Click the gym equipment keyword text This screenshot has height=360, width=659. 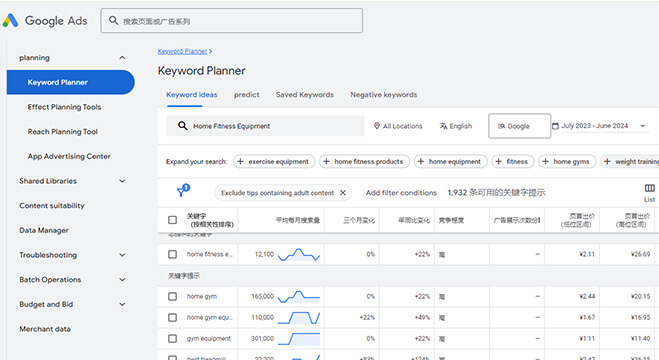coord(209,339)
